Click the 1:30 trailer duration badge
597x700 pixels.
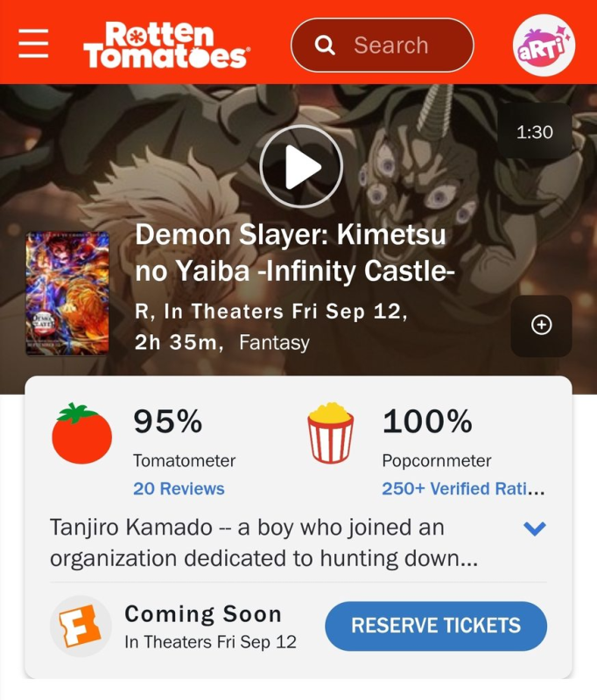pos(535,131)
